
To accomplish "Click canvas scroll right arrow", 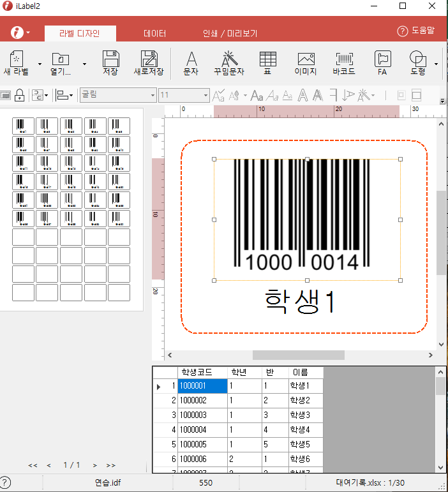I will point(430,355).
